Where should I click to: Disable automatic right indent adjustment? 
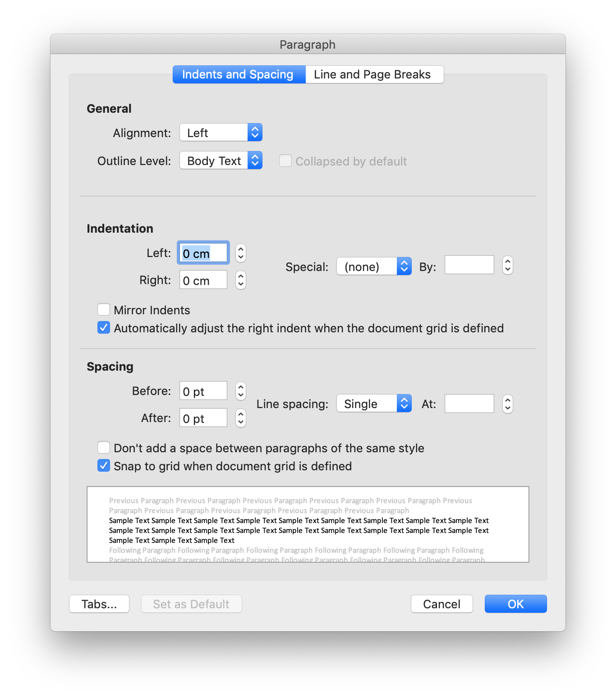point(103,327)
